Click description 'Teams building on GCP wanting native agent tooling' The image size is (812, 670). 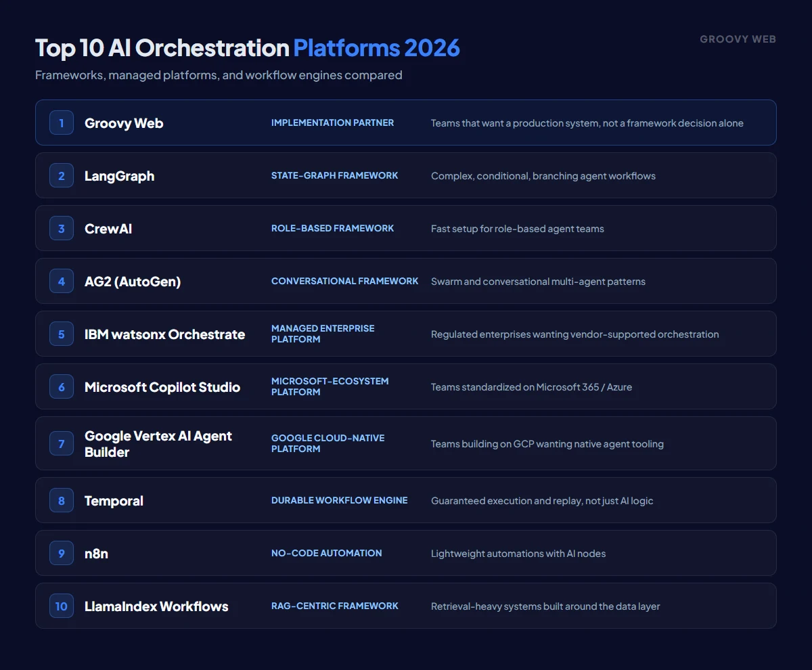pyautogui.click(x=547, y=444)
